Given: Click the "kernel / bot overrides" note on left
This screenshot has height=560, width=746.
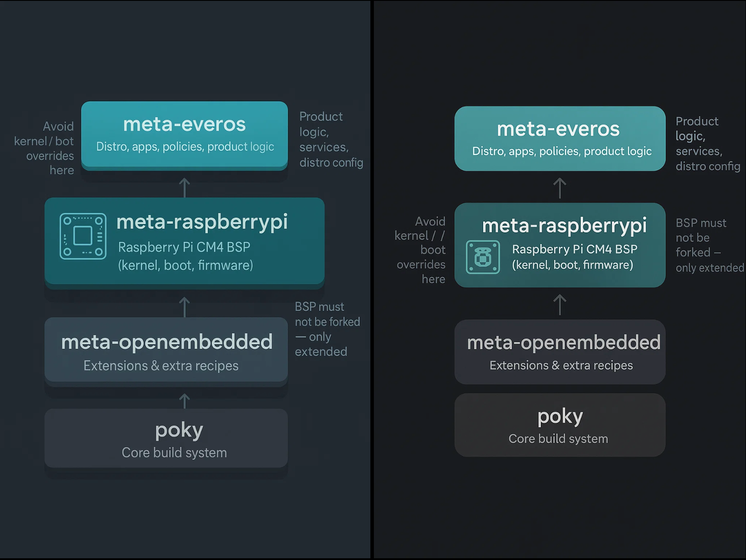Looking at the screenshot, I should click(45, 148).
